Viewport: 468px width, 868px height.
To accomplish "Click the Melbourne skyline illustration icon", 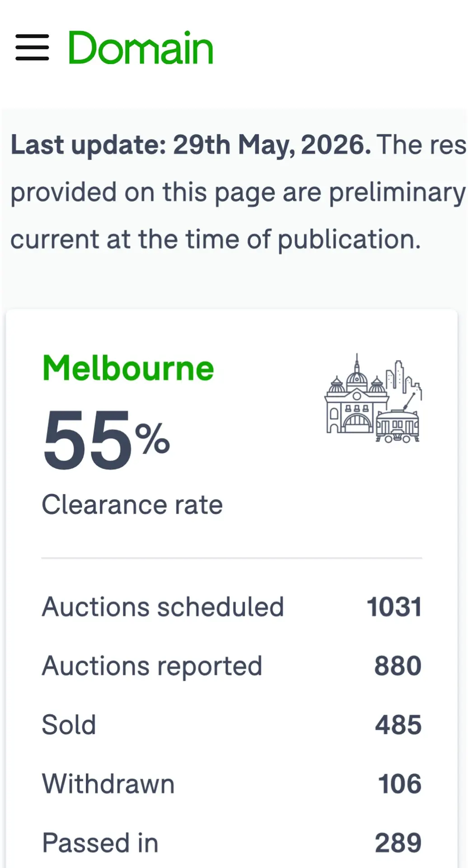I will [373, 398].
